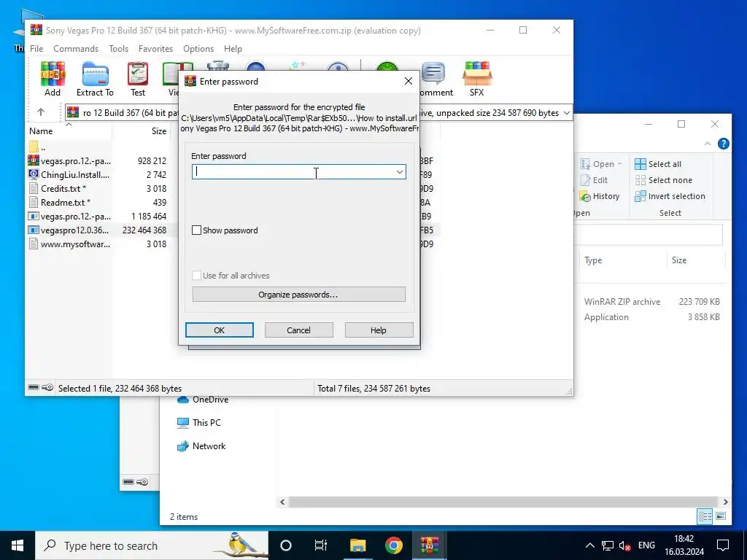Select the Credits.txt file row
Screen dimensions: 747x560
coord(98,189)
